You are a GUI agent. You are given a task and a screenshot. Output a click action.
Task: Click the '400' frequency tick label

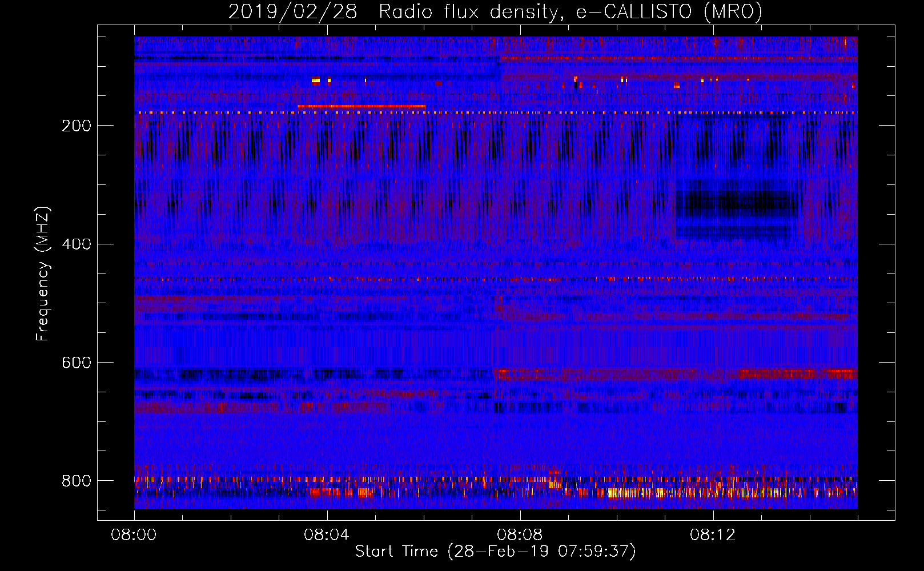click(x=77, y=244)
